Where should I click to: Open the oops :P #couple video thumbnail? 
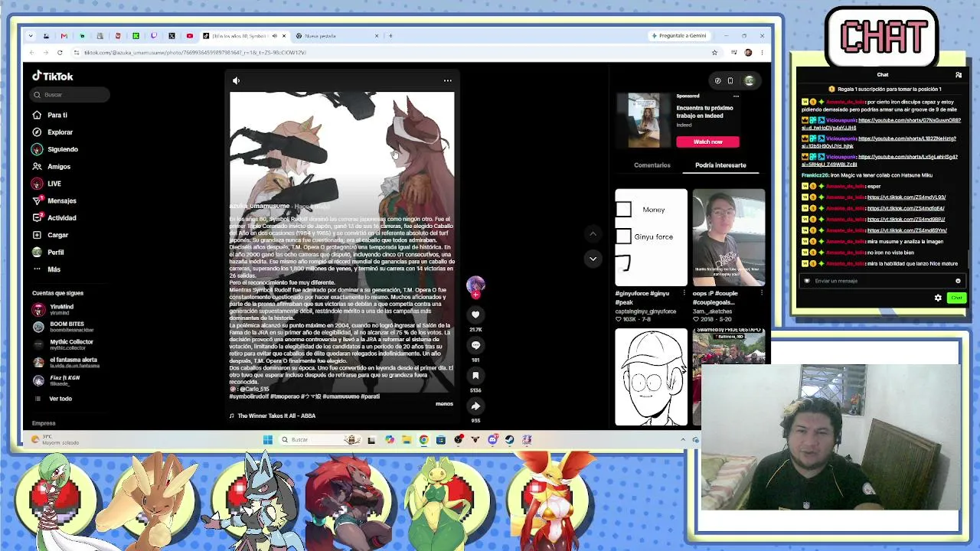coord(729,237)
